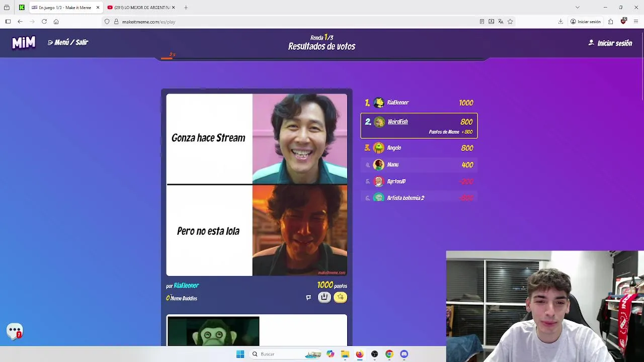Go to the browser home page
This screenshot has height=362, width=644.
pos(56,22)
